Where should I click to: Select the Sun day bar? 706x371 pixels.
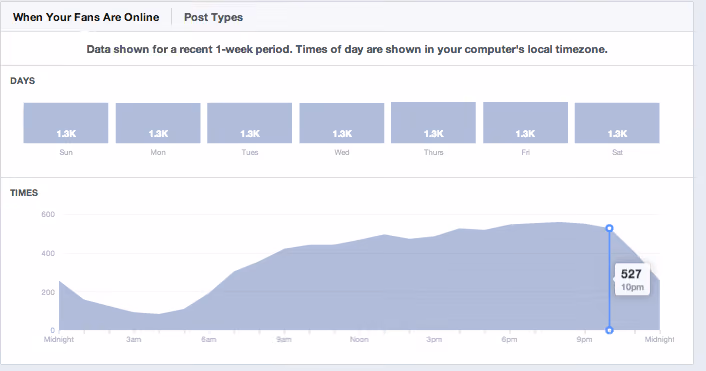[66, 123]
